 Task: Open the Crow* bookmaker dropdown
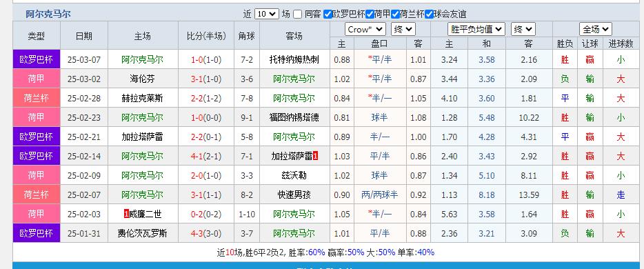pyautogui.click(x=365, y=29)
